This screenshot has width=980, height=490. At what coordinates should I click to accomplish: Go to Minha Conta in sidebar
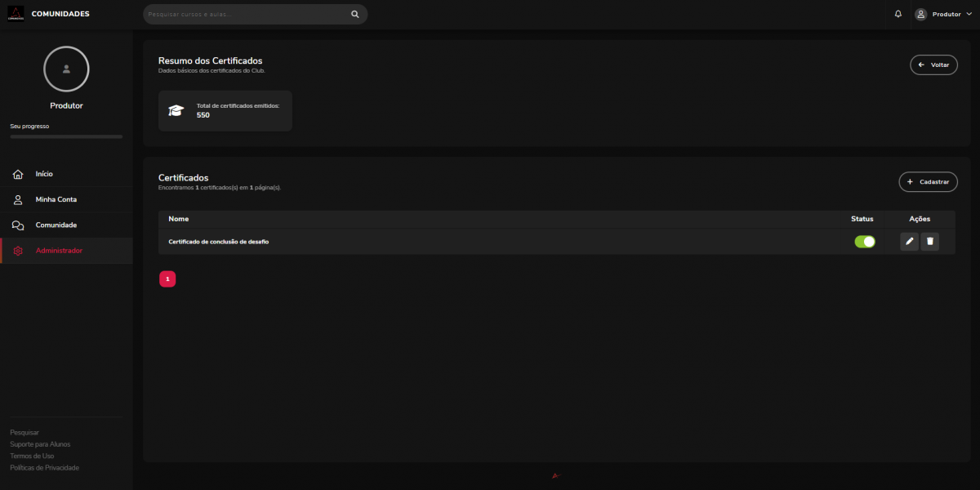[x=56, y=199]
